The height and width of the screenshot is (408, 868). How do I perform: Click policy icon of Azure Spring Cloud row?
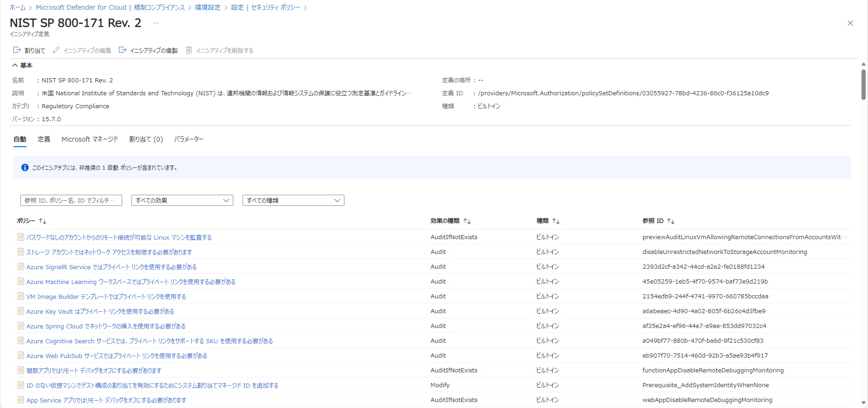coord(21,326)
